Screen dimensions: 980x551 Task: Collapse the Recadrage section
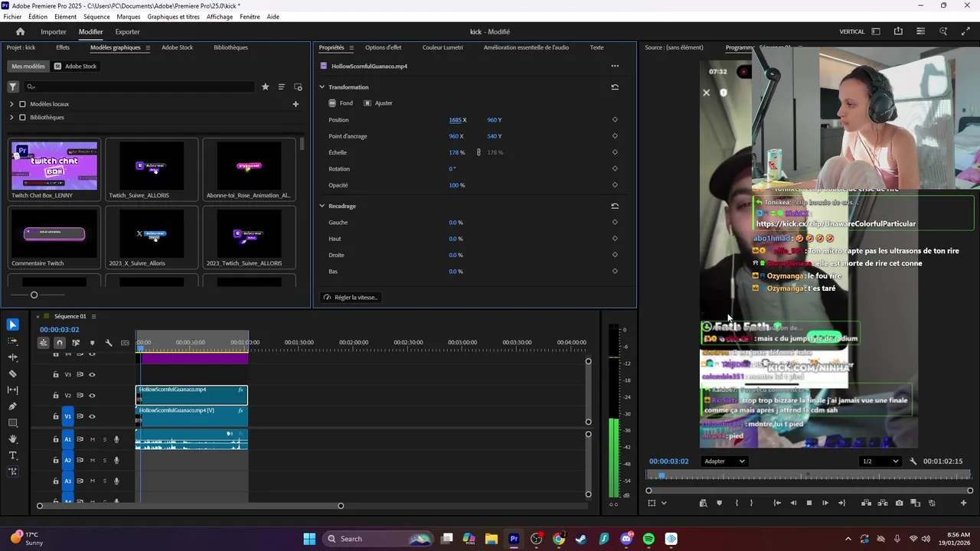pyautogui.click(x=322, y=206)
